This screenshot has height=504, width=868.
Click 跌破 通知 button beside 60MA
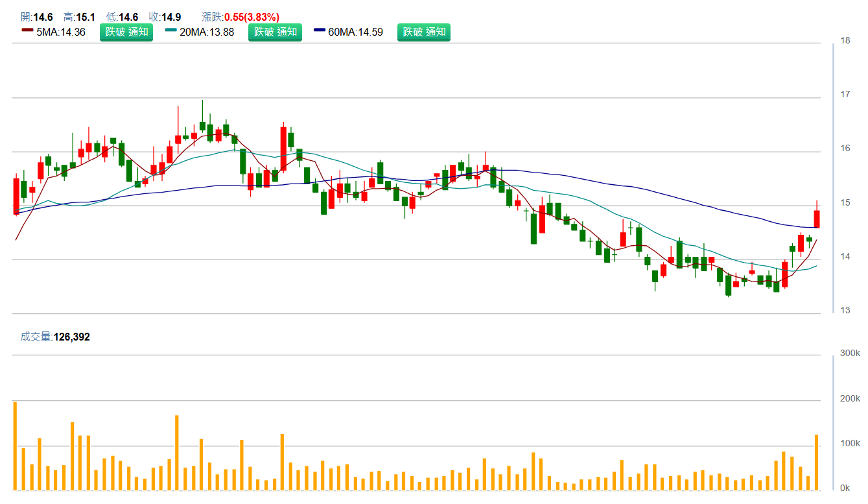click(424, 32)
